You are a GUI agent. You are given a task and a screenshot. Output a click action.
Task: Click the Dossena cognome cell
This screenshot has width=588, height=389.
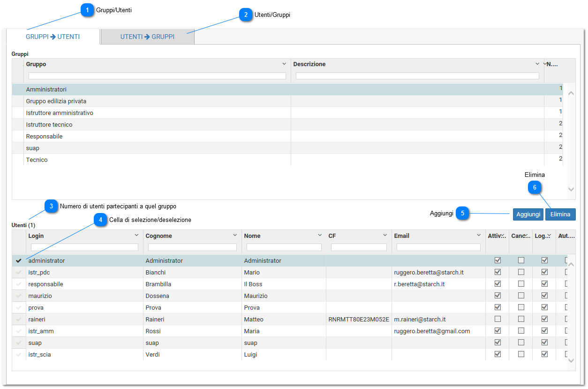[x=192, y=296]
